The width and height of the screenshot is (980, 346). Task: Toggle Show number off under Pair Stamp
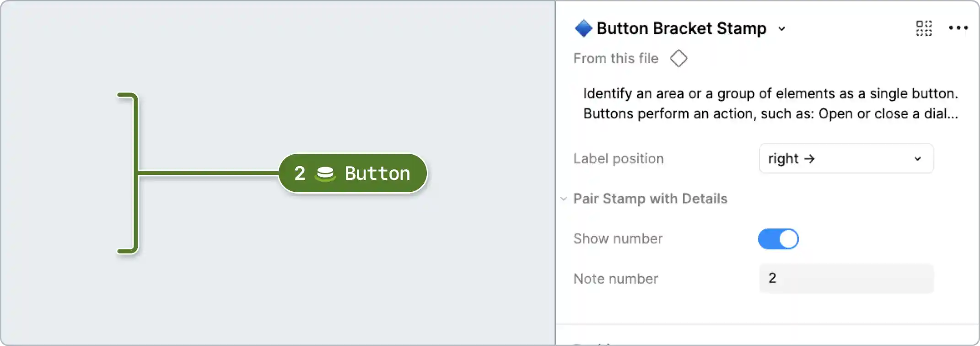point(779,238)
